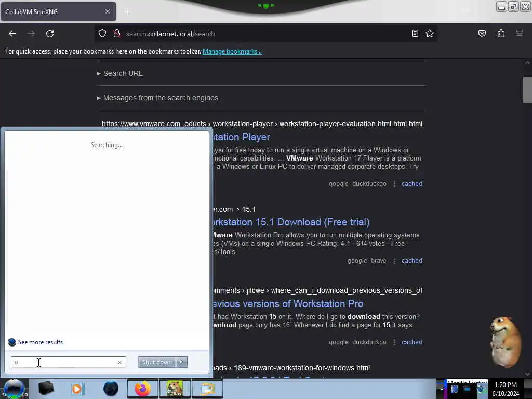
Task: Click the dancing hamster desktop character
Action: tap(506, 342)
